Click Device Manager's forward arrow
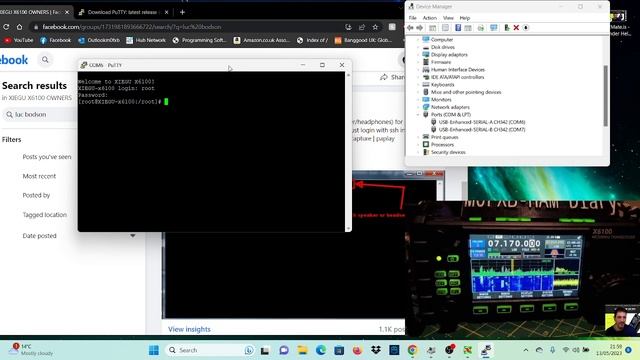Screen dimensions: 640x360 [x=420, y=28]
